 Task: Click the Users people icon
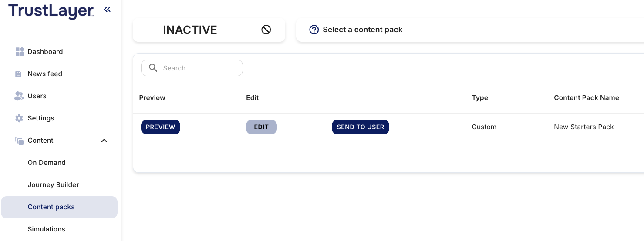pos(19,96)
